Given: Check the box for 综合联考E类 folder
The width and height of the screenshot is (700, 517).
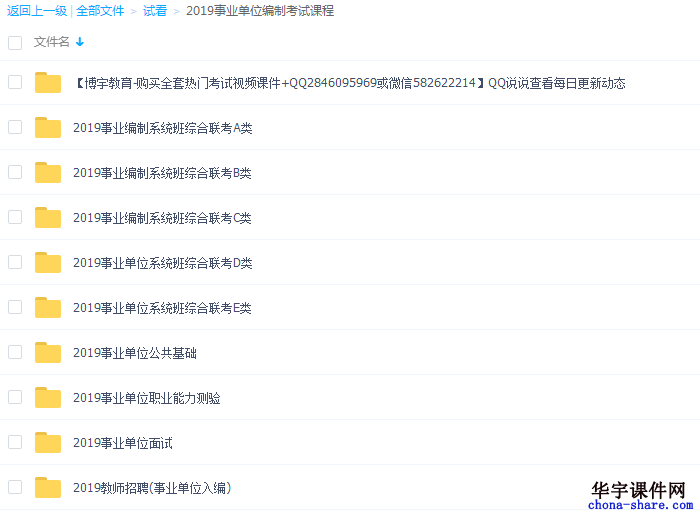Looking at the screenshot, I should click(15, 308).
